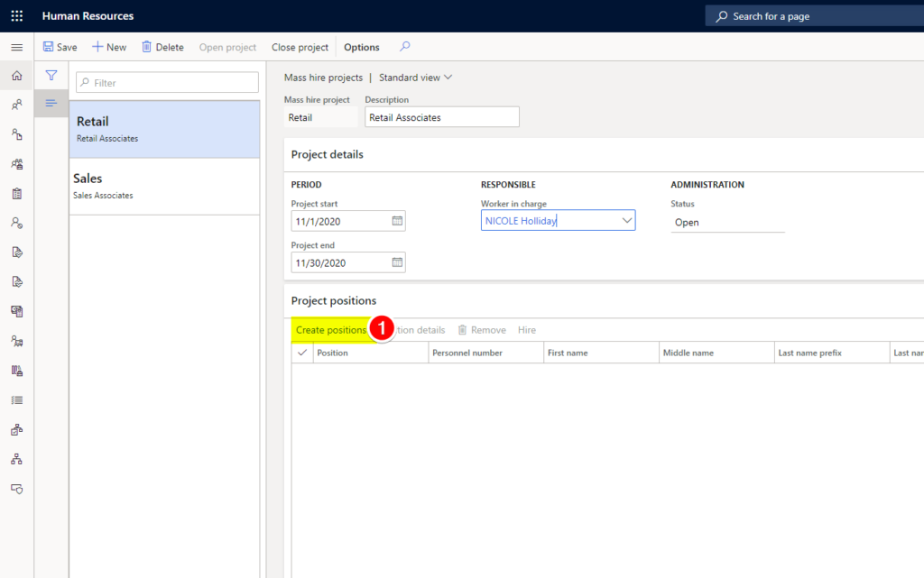Sort by the Last name prefix column
924x578 pixels.
click(x=832, y=353)
